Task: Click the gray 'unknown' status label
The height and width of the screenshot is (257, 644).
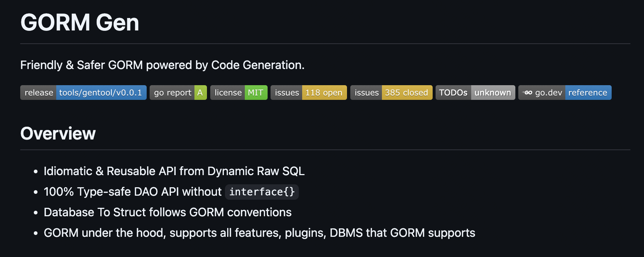Action: pyautogui.click(x=493, y=93)
